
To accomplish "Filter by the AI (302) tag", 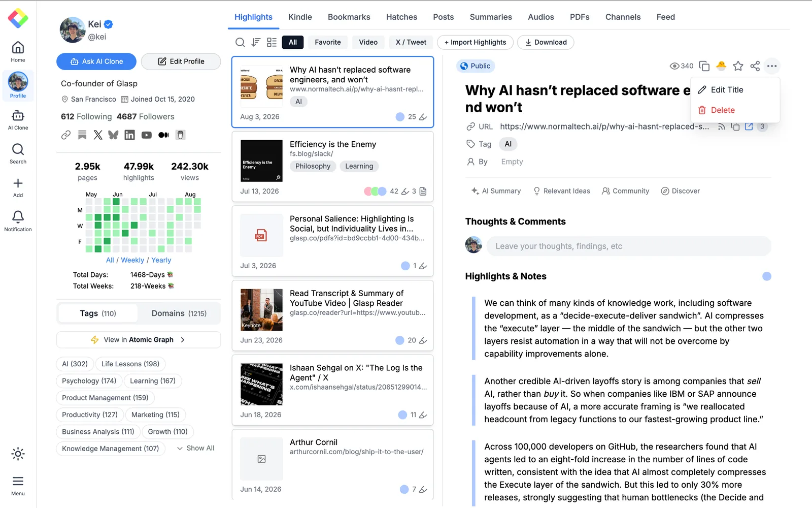I will tap(75, 364).
